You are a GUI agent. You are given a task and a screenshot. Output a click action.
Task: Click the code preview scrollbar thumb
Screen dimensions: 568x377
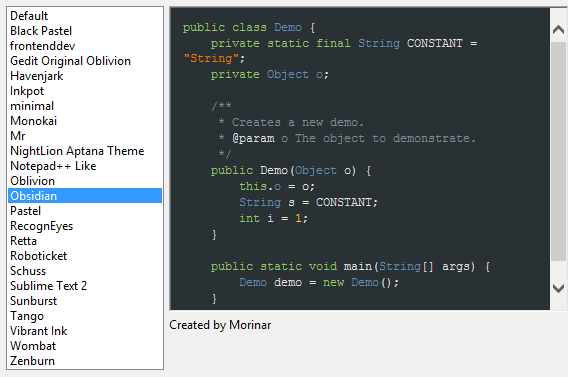(558, 151)
